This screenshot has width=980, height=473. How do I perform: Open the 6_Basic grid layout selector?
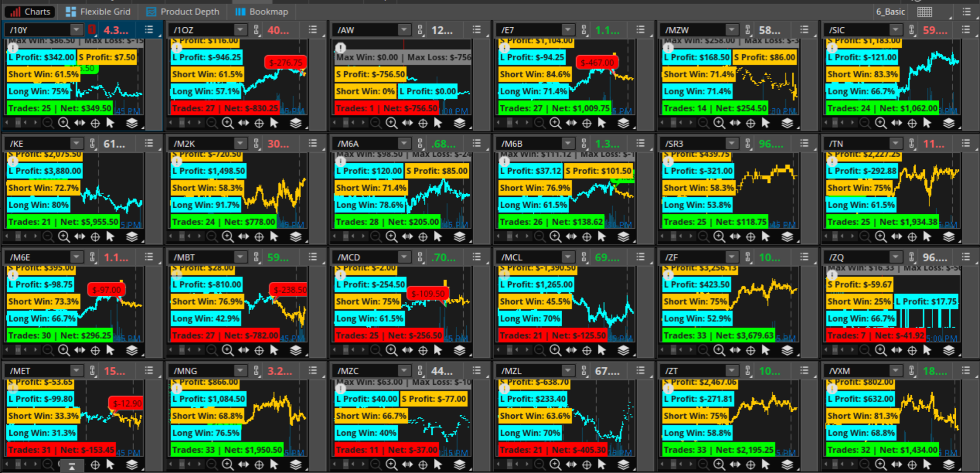(x=890, y=11)
